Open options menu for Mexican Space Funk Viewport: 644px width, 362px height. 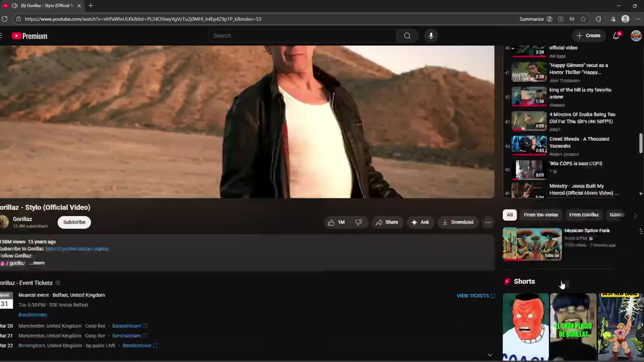click(640, 231)
